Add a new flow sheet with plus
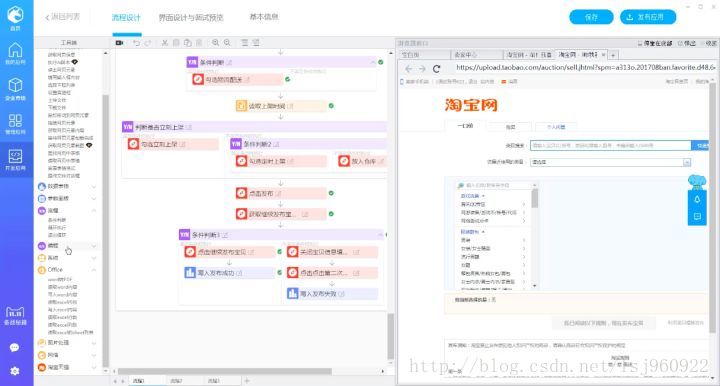This screenshot has width=720, height=386. click(247, 381)
